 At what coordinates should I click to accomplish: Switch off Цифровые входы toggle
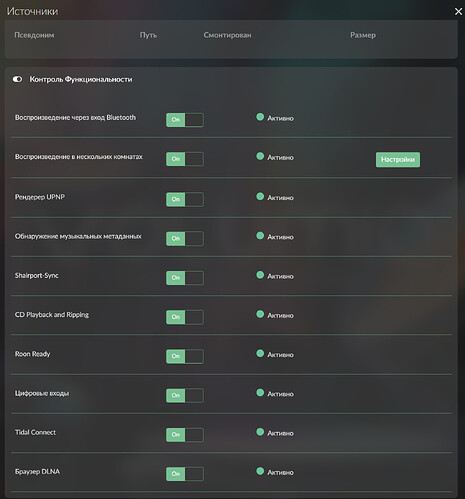click(x=185, y=395)
